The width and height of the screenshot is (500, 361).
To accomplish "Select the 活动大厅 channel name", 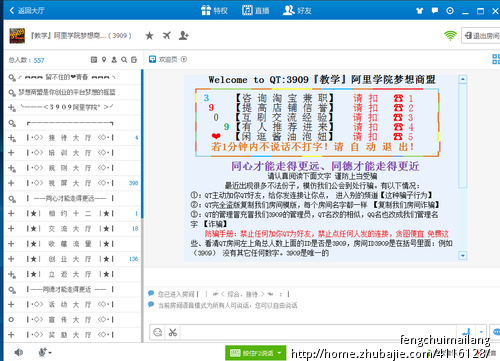I will pos(70,304).
